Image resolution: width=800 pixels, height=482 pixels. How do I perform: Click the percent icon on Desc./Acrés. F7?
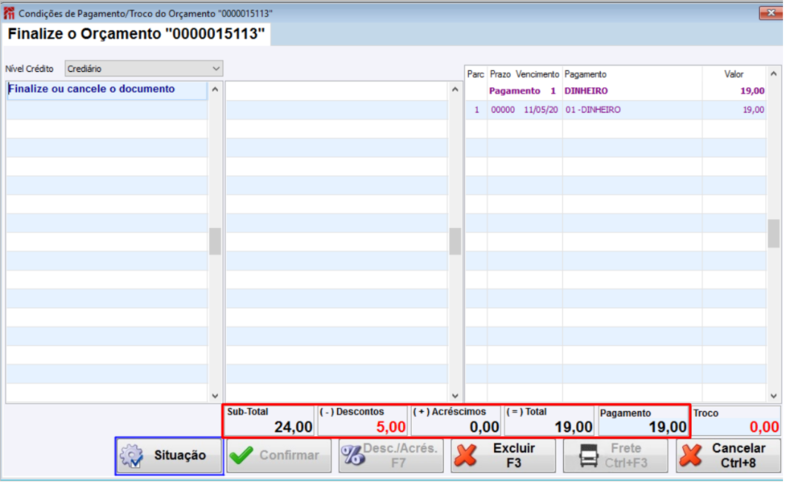353,455
